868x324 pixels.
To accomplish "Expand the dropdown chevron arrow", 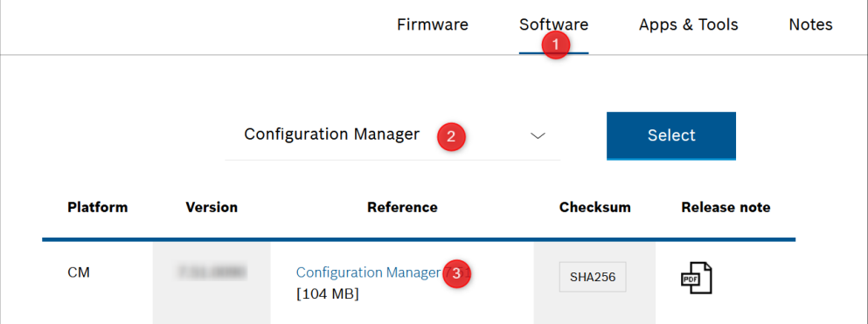I will (538, 136).
